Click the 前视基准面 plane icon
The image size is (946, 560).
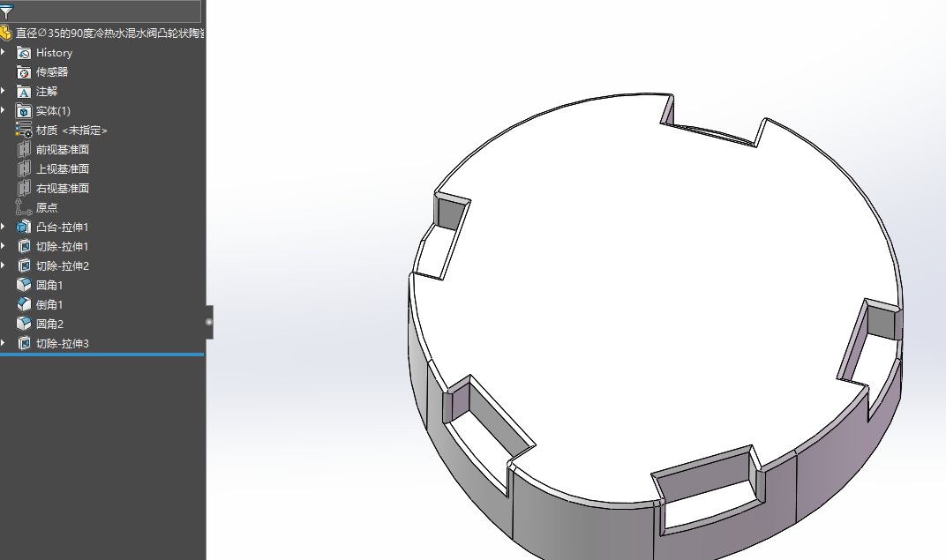24,150
